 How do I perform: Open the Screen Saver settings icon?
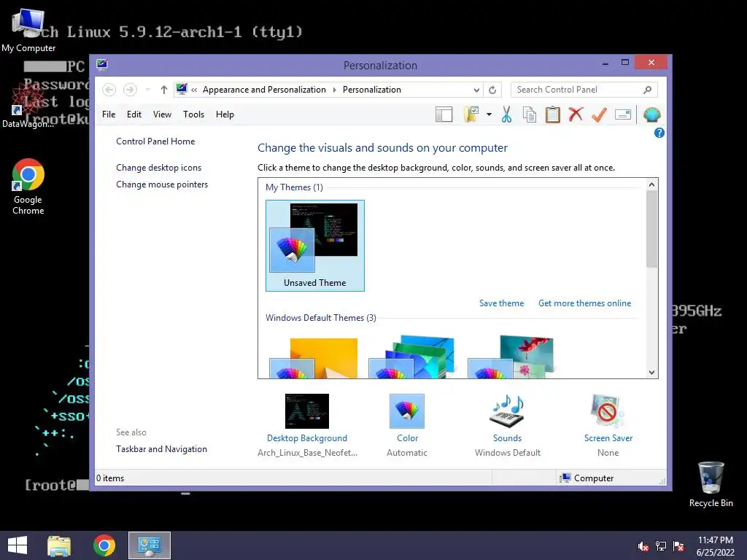608,411
